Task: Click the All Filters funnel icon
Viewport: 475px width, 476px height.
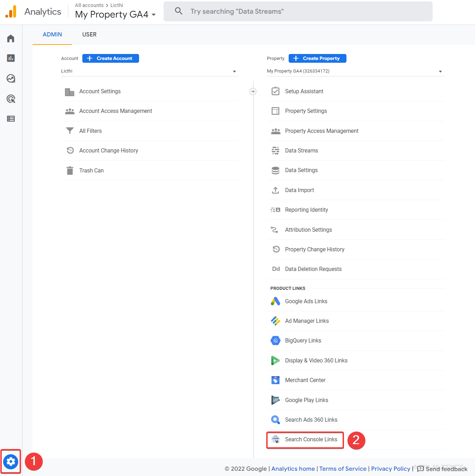Action: point(70,131)
